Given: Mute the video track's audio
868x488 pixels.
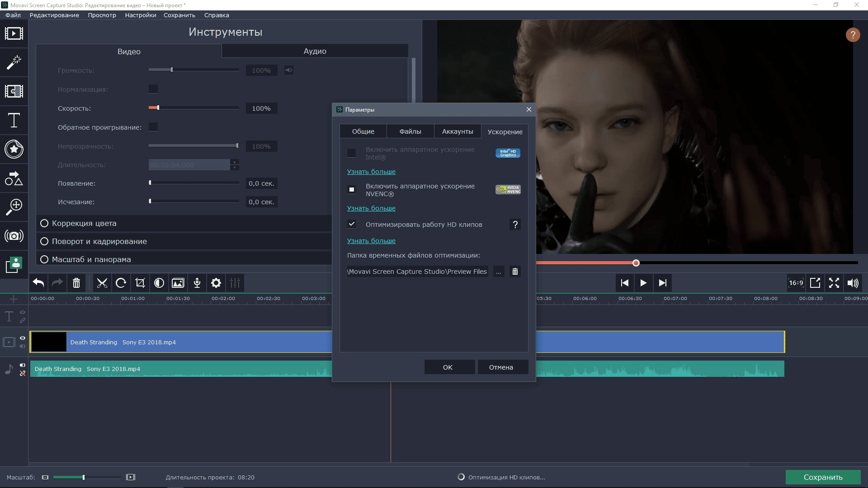Looking at the screenshot, I should pos(23,346).
